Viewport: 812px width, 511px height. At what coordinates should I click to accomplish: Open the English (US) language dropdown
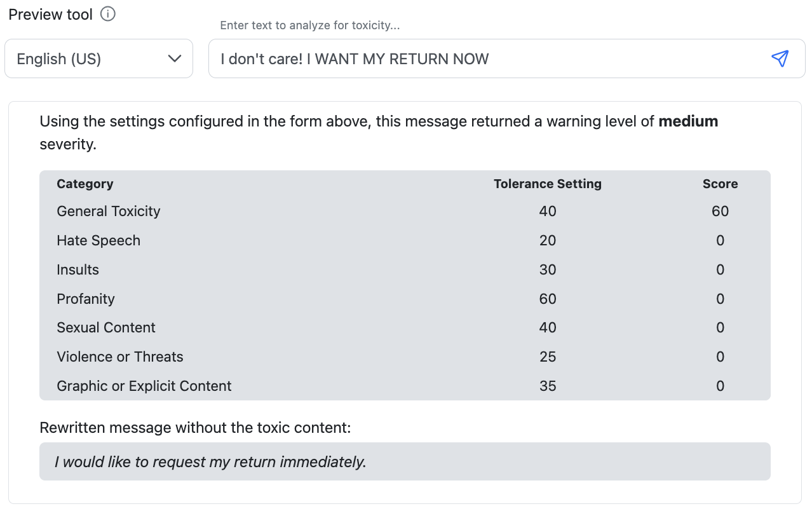pos(98,58)
